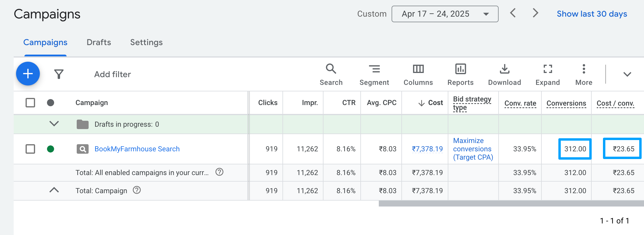This screenshot has height=235, width=644.
Task: Open the More options menu
Action: (x=584, y=74)
